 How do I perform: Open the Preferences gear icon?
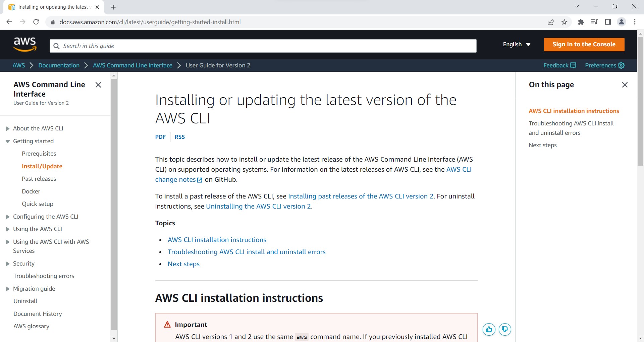pos(621,65)
